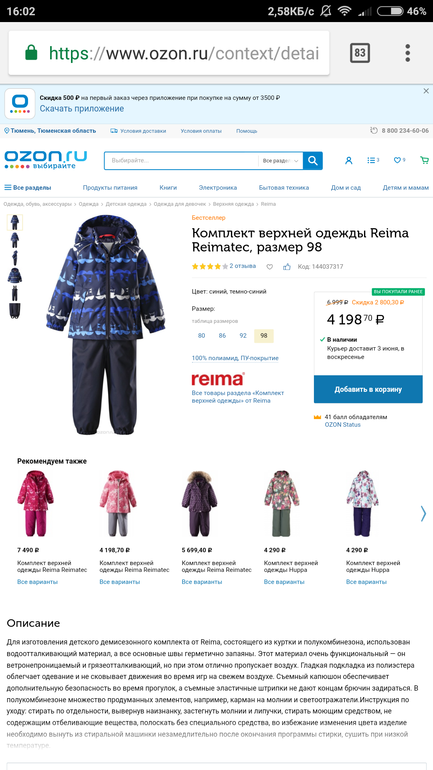Select size 80
Viewport: 433px width, 770px height.
pyautogui.click(x=201, y=336)
